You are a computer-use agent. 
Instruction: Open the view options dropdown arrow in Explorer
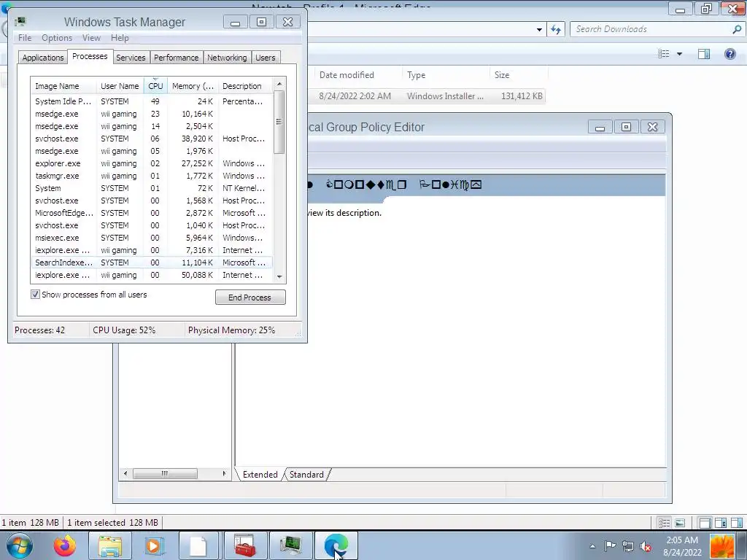click(x=679, y=54)
